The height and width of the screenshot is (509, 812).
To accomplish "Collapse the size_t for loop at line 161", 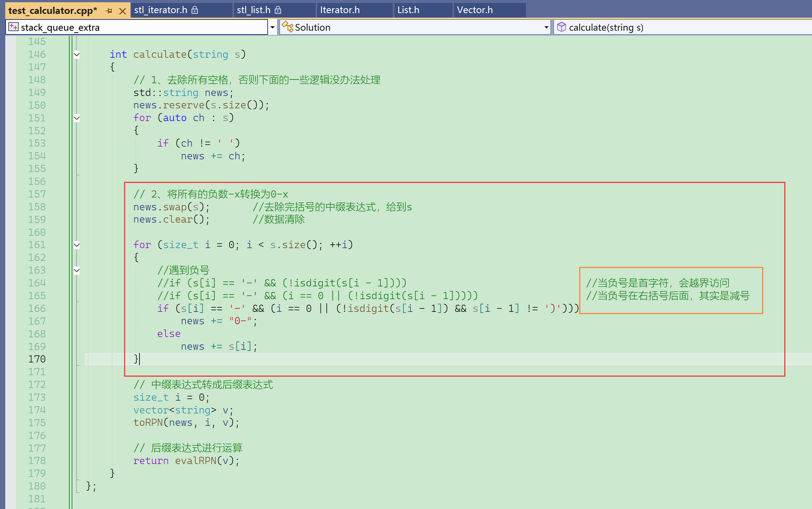I will coord(77,245).
